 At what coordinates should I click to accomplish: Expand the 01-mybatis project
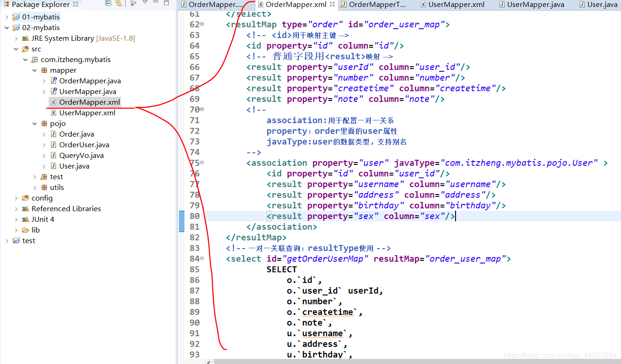pos(6,17)
